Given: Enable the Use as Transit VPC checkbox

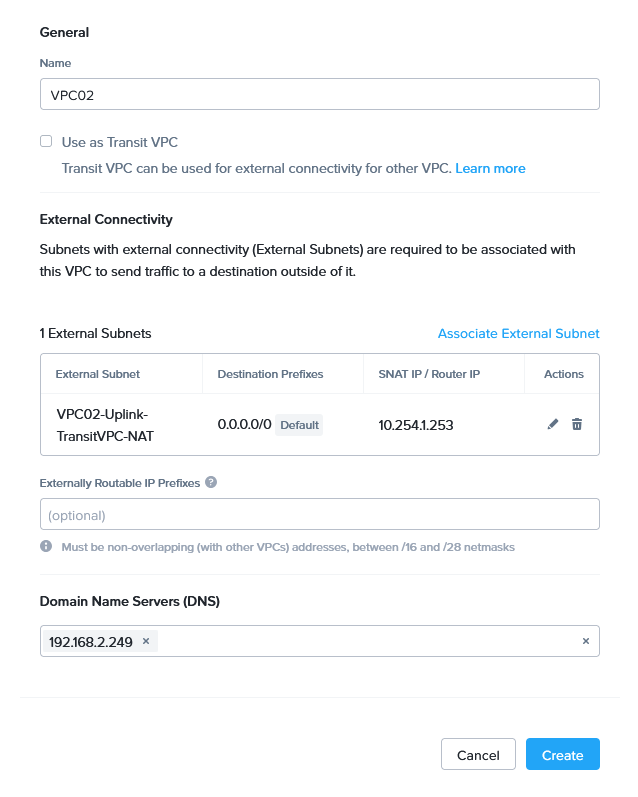Looking at the screenshot, I should click(x=46, y=142).
